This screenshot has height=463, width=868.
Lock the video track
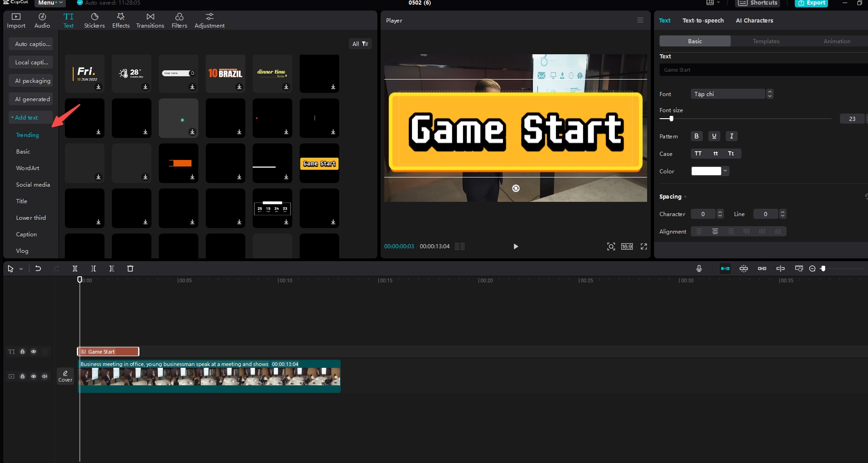(23, 376)
